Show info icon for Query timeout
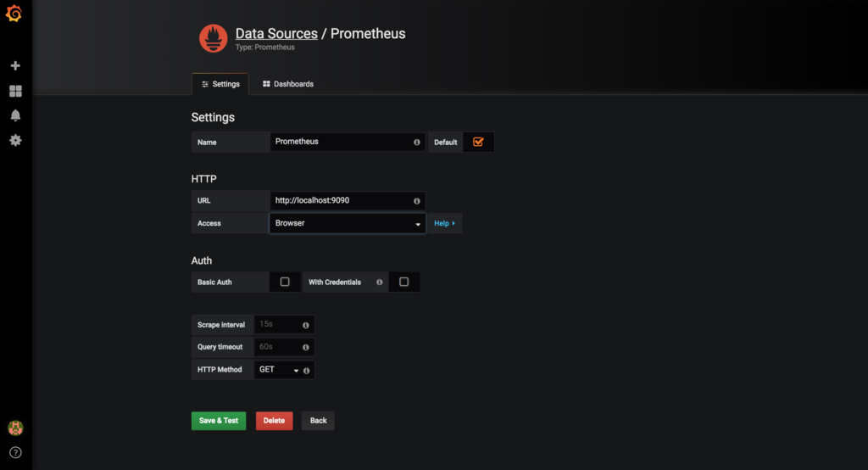 [305, 348]
